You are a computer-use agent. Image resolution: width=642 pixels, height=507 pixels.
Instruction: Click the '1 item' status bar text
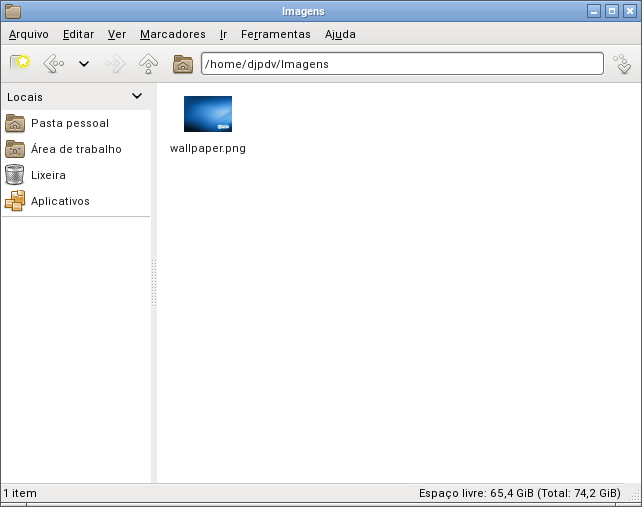coord(20,493)
